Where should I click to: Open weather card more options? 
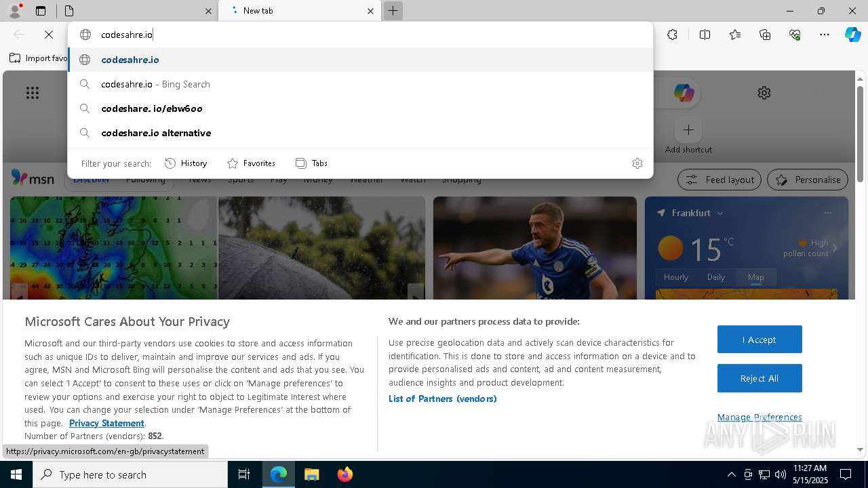828,213
